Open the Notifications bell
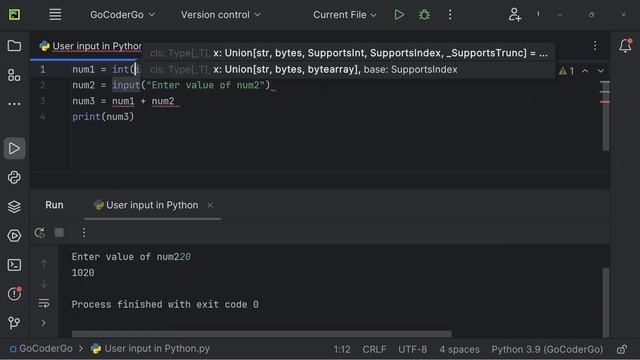Screen dimensions: 640x360 click(x=625, y=46)
